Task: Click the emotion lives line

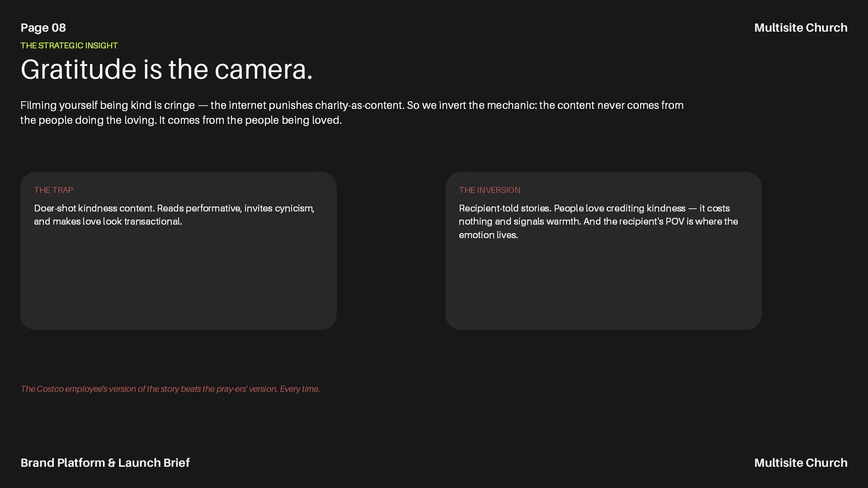Action: click(488, 235)
